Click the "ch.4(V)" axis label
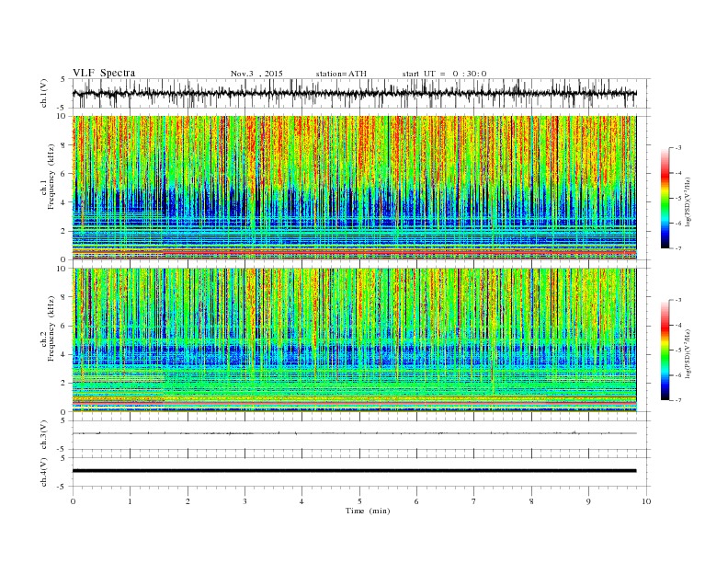Viewport: 728px width, 563px height. tap(44, 472)
